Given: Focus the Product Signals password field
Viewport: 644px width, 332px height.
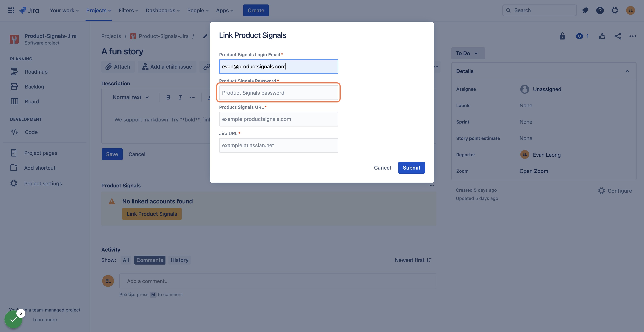Looking at the screenshot, I should click(x=279, y=93).
